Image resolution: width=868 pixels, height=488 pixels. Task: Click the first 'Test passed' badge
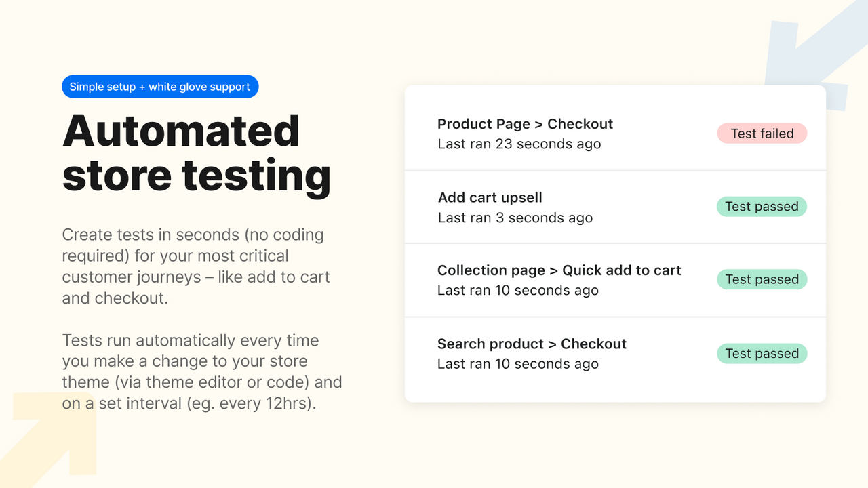762,206
